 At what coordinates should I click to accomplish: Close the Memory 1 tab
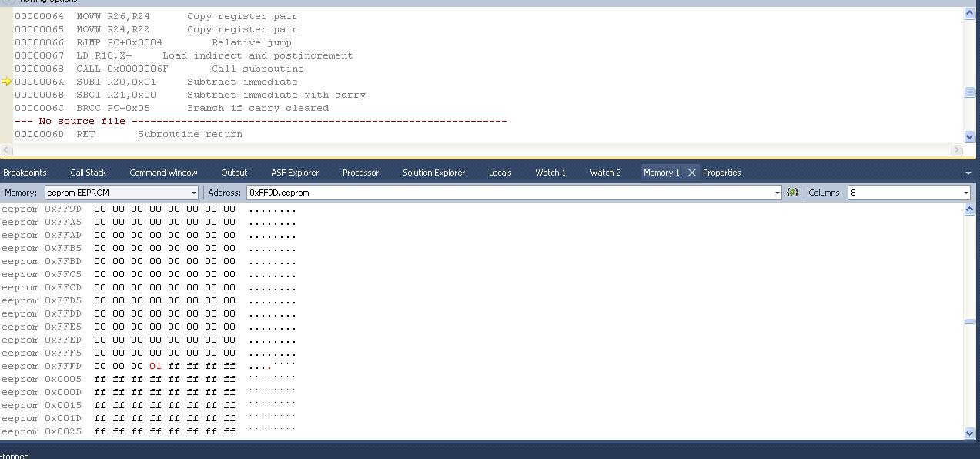pos(691,173)
